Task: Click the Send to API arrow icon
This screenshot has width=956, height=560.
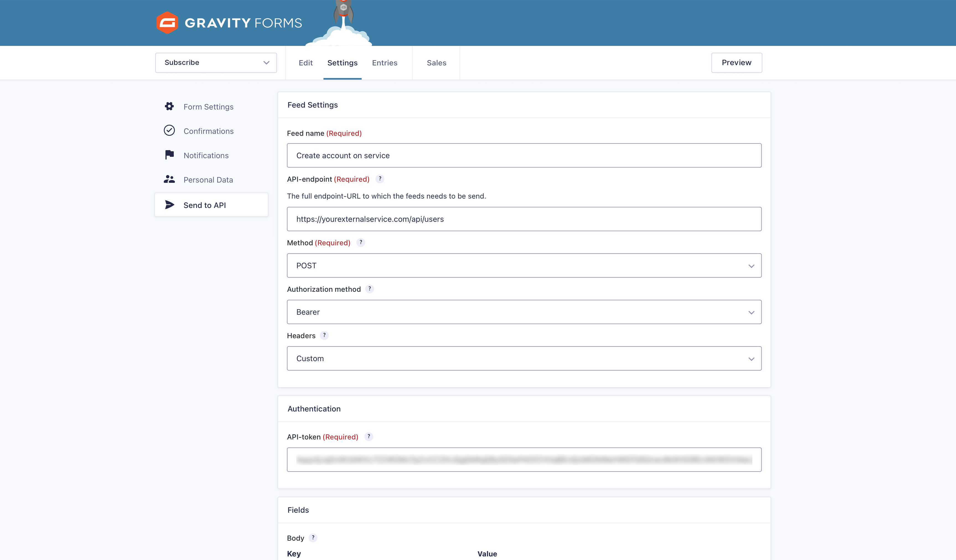Action: pyautogui.click(x=170, y=205)
